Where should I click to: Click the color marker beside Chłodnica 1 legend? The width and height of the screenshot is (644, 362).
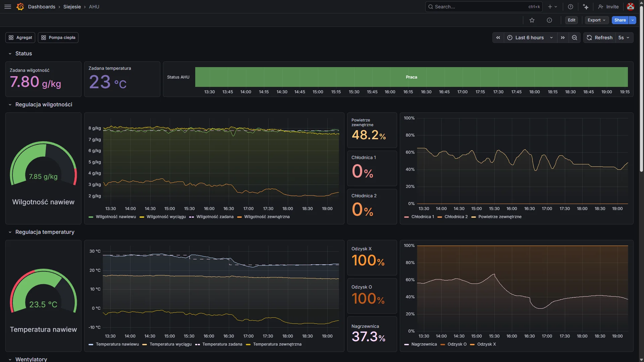click(407, 217)
